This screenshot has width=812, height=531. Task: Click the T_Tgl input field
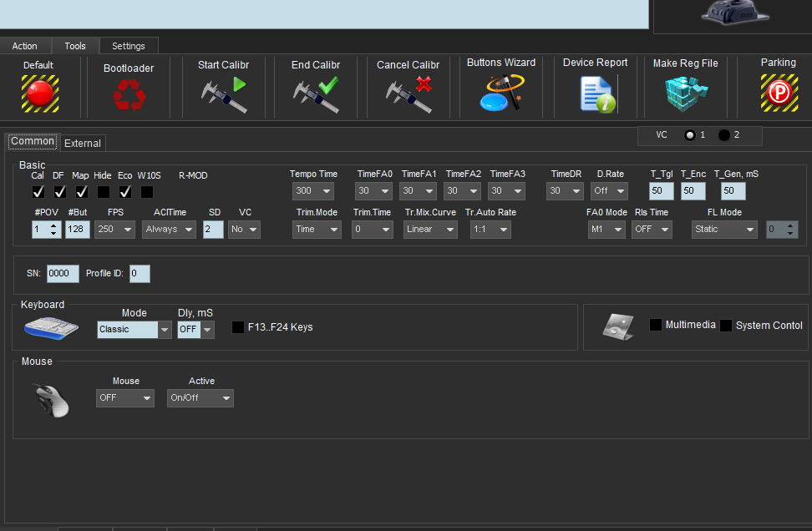pyautogui.click(x=662, y=191)
